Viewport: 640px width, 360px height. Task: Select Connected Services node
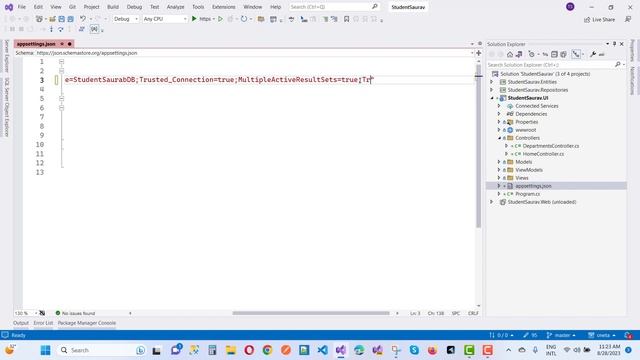coord(536,106)
